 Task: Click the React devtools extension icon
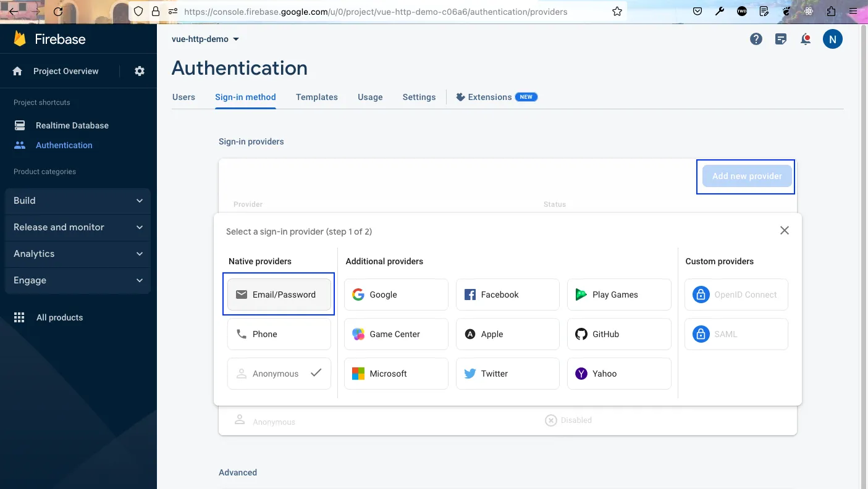pos(809,11)
